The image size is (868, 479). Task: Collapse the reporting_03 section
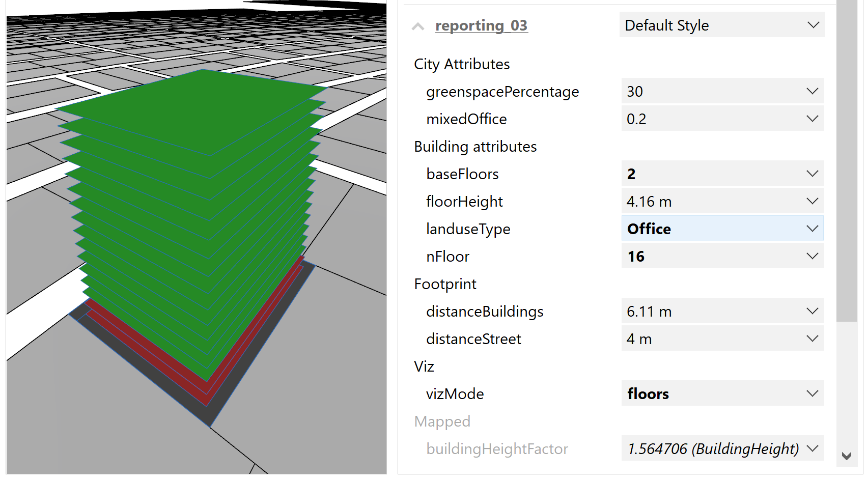tap(418, 25)
